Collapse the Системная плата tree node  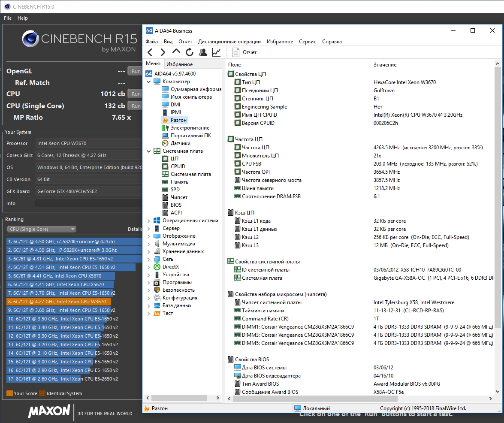point(148,151)
